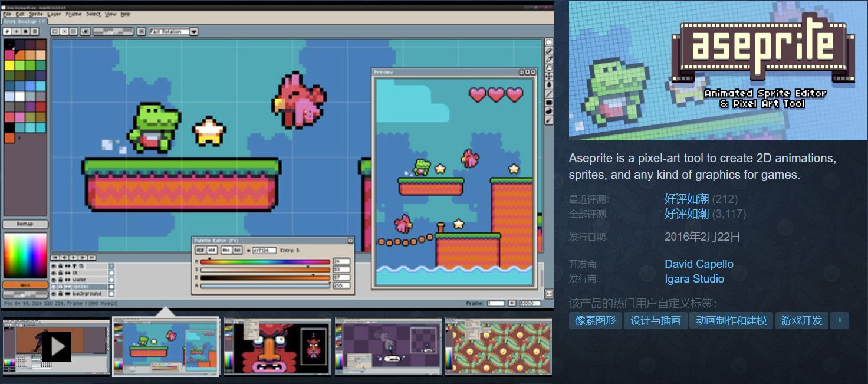Click the previous-frame playback button
The height and width of the screenshot is (384, 868).
click(64, 257)
